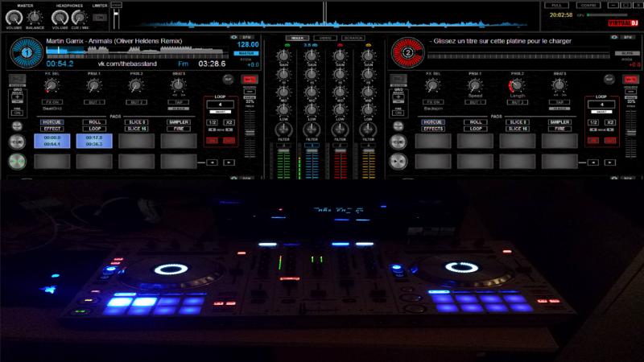Click the TAP button on deck 1
The image size is (644, 362).
coord(179,102)
